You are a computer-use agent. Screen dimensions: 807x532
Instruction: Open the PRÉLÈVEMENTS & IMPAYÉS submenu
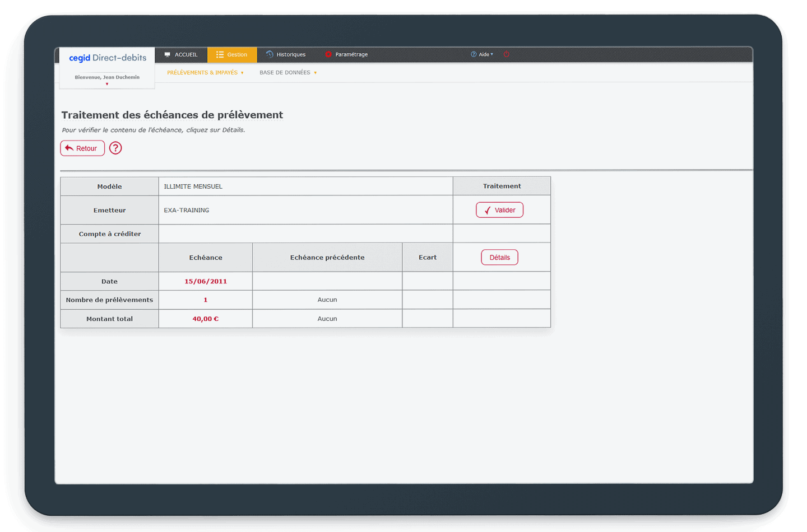[x=205, y=73]
